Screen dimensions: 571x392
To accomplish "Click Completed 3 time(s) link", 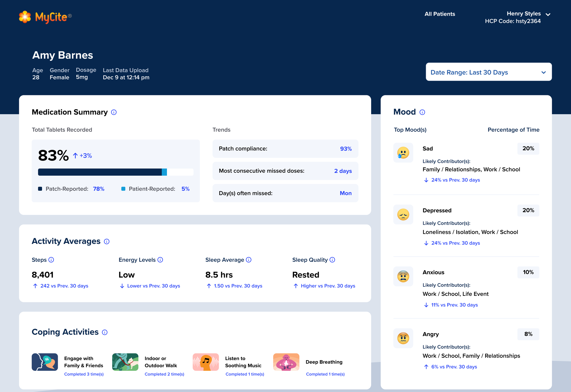I will coord(84,374).
